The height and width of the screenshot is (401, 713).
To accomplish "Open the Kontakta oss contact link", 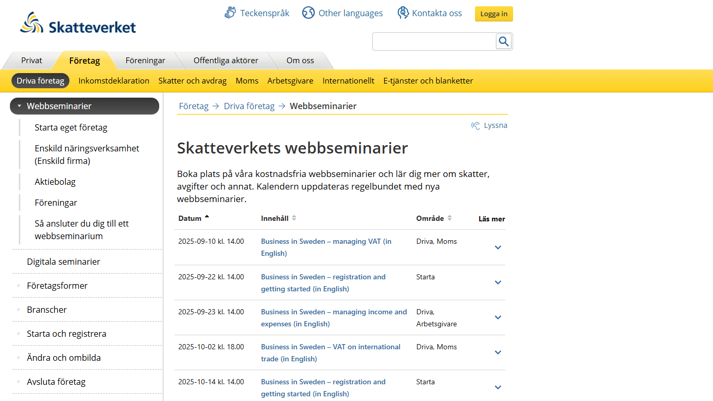I will [x=429, y=13].
